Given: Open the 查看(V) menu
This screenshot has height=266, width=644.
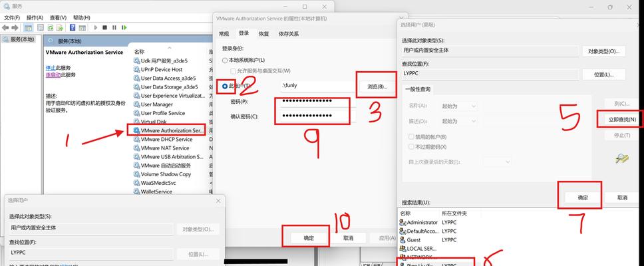Looking at the screenshot, I should click(58, 18).
